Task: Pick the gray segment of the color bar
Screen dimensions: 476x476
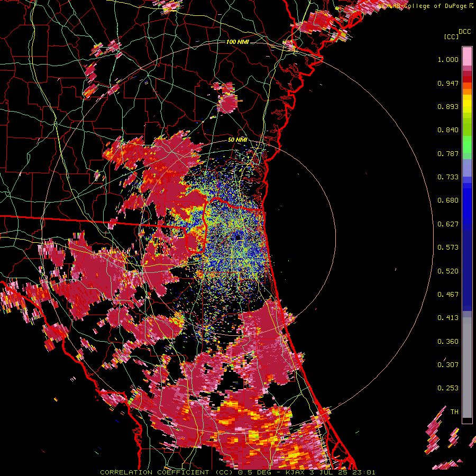Action: point(467,368)
